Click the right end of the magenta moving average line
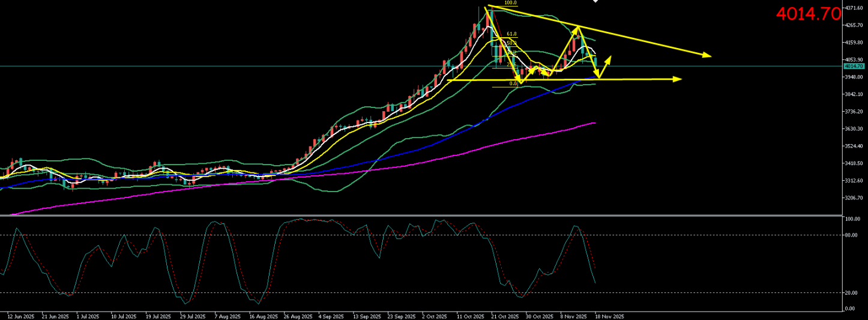 594,122
